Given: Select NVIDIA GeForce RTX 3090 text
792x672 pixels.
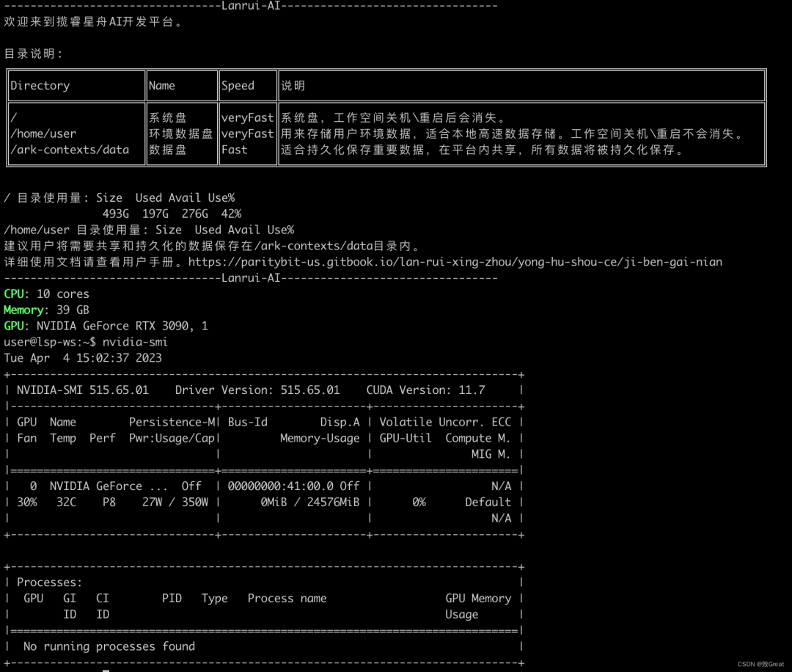Looking at the screenshot, I should pos(112,326).
